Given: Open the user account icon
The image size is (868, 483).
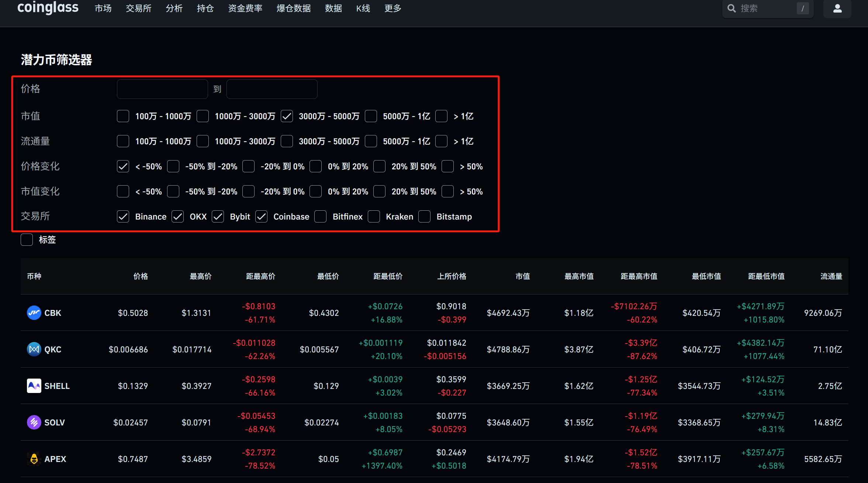Looking at the screenshot, I should [837, 8].
